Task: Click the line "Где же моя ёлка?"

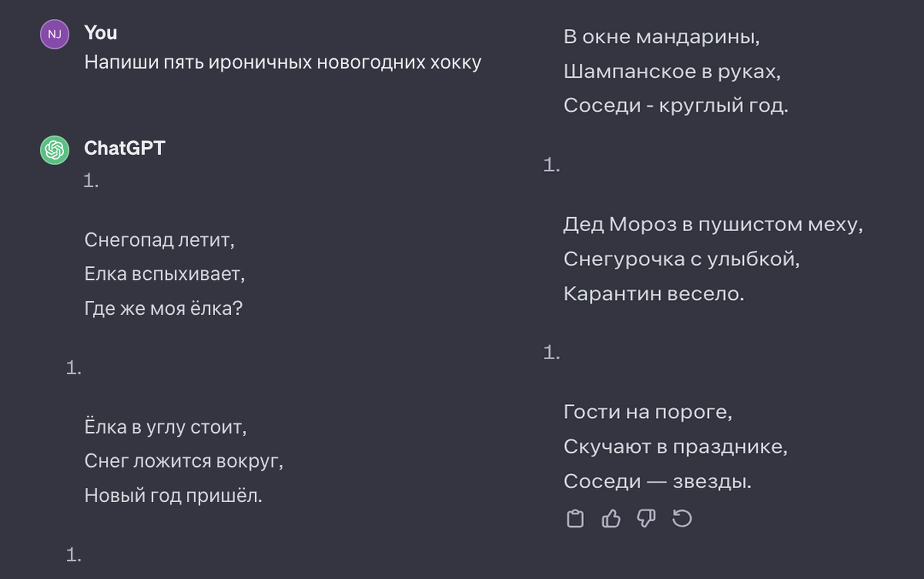Action: pyautogui.click(x=163, y=308)
